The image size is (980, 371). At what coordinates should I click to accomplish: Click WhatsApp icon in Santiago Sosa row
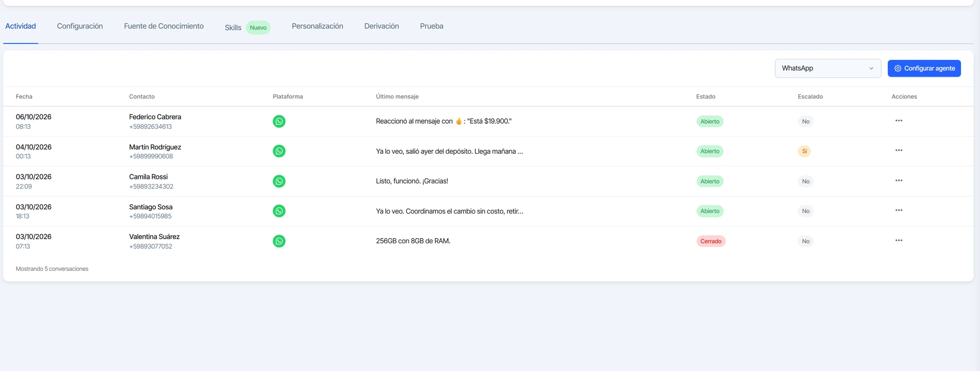point(279,211)
